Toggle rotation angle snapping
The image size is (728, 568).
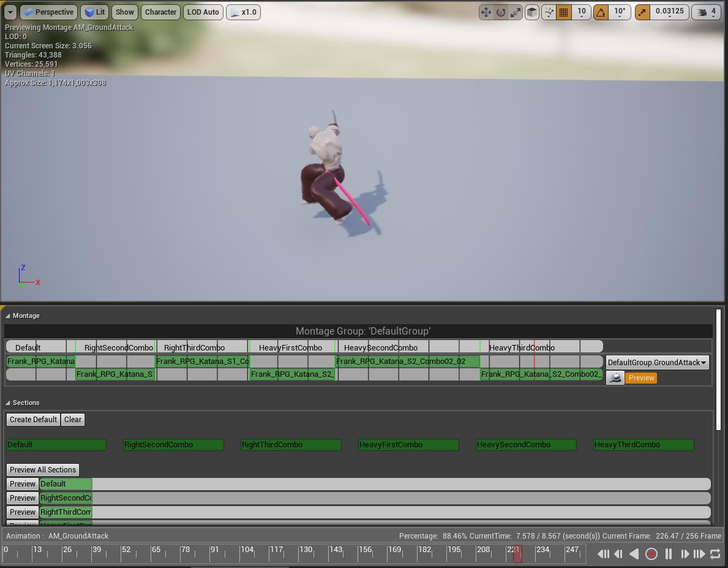pos(601,12)
